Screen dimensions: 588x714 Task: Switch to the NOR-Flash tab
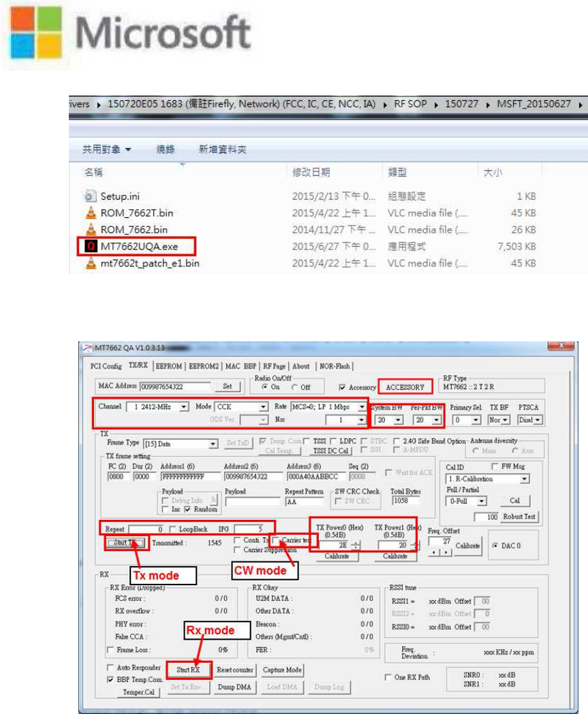[335, 366]
